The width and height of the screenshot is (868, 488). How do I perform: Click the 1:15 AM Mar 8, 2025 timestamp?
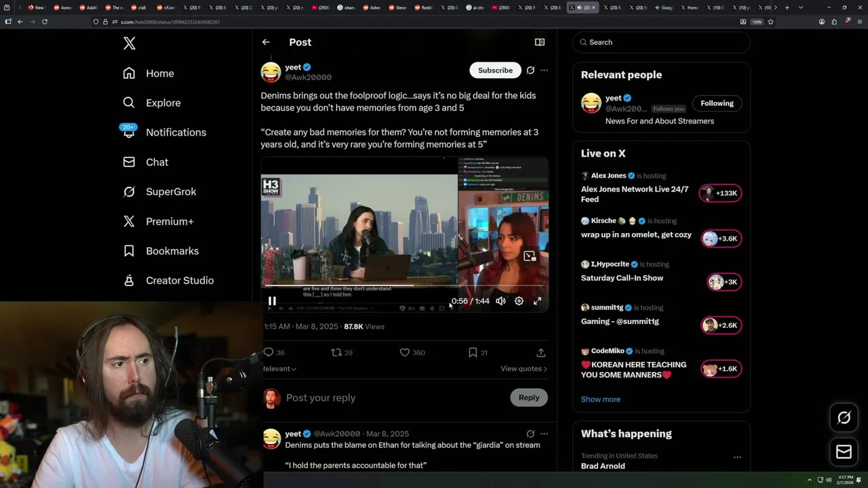pyautogui.click(x=301, y=327)
